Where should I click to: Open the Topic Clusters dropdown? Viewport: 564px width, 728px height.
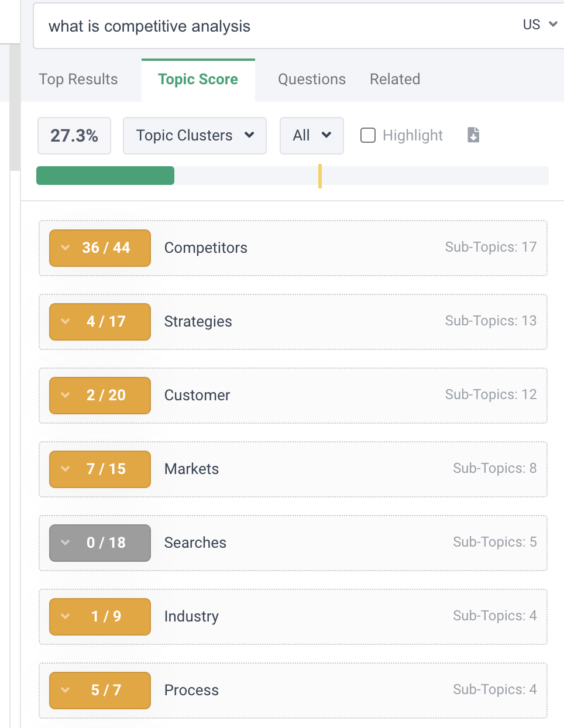[x=194, y=136]
